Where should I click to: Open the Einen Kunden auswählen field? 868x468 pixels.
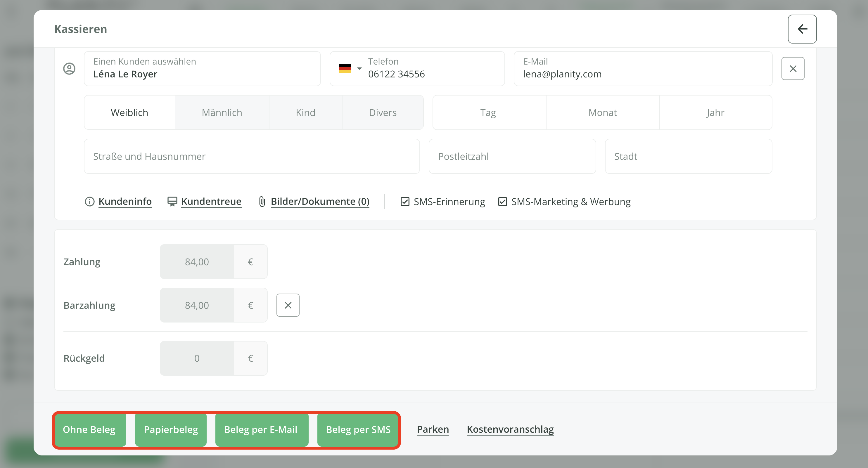click(x=202, y=69)
